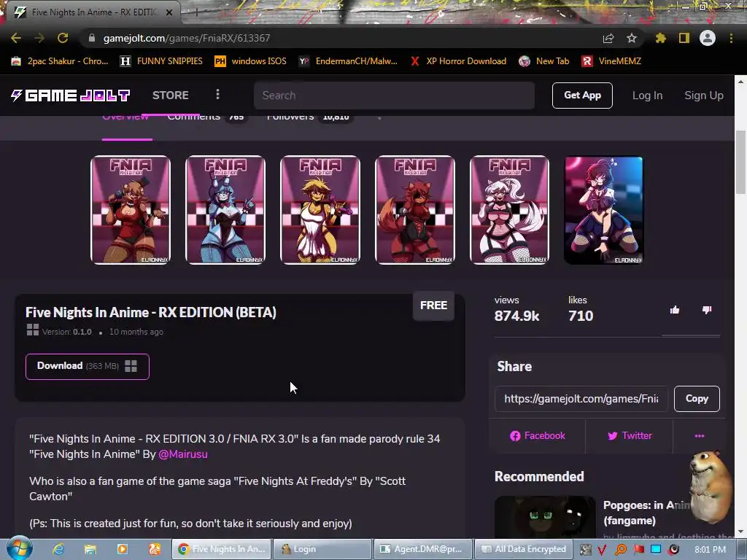
Task: Click the Sign Up link
Action: pyautogui.click(x=704, y=96)
